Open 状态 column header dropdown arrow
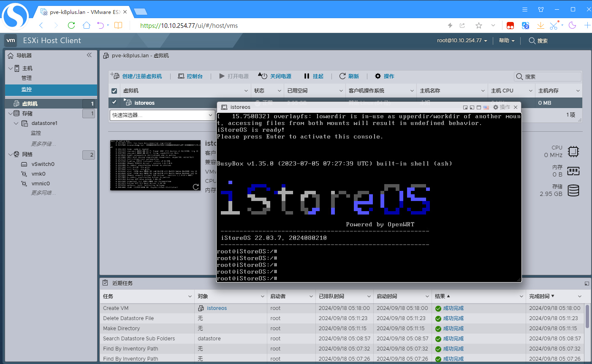The width and height of the screenshot is (592, 364). click(279, 91)
